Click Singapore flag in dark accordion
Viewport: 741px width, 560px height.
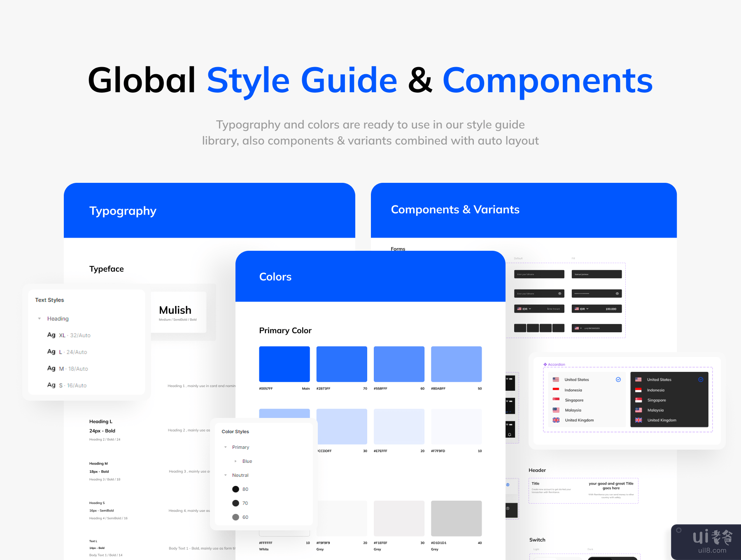(638, 400)
